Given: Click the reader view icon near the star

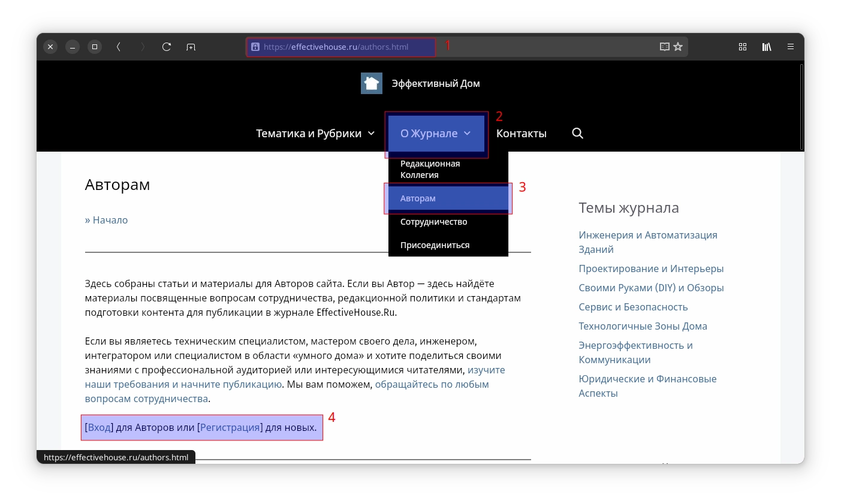Looking at the screenshot, I should click(x=664, y=46).
